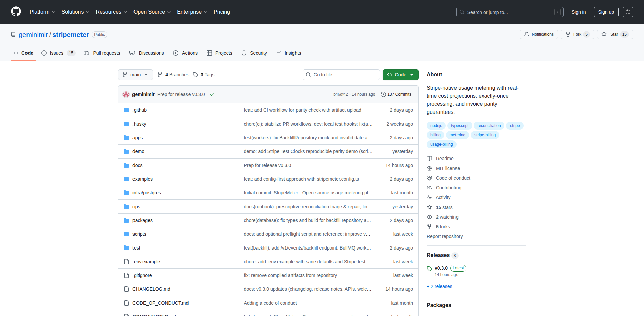Click the .env.example file icon
This screenshot has height=316, width=644.
point(126,262)
